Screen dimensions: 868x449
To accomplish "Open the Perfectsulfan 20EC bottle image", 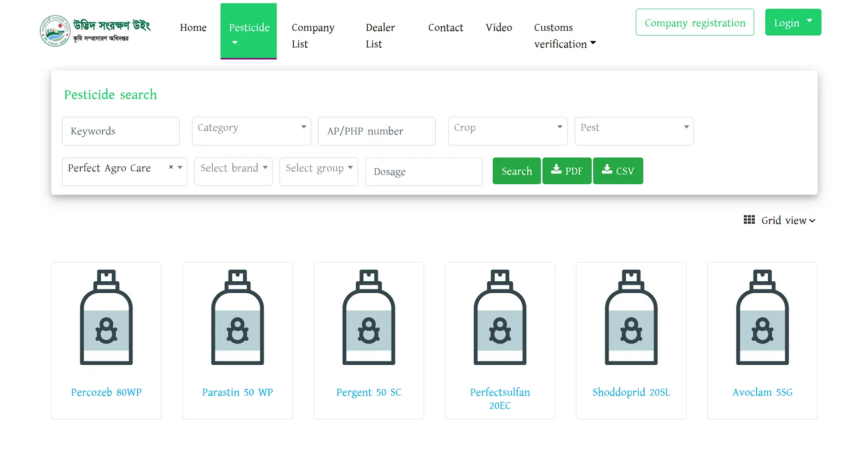I will tap(500, 317).
